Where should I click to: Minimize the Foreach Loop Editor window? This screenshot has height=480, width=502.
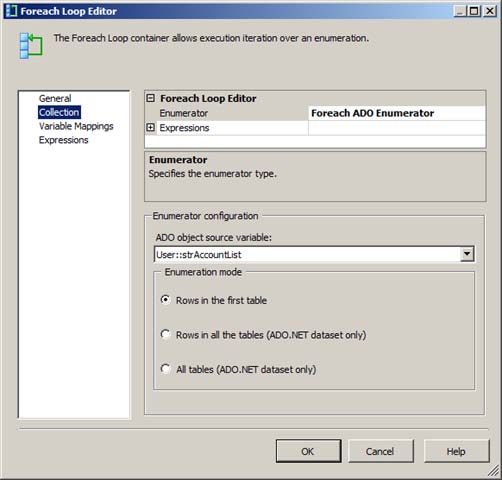(460, 11)
